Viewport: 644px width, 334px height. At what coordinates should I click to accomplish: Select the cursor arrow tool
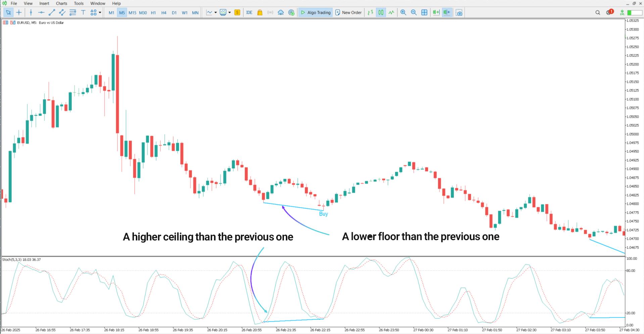coord(8,12)
